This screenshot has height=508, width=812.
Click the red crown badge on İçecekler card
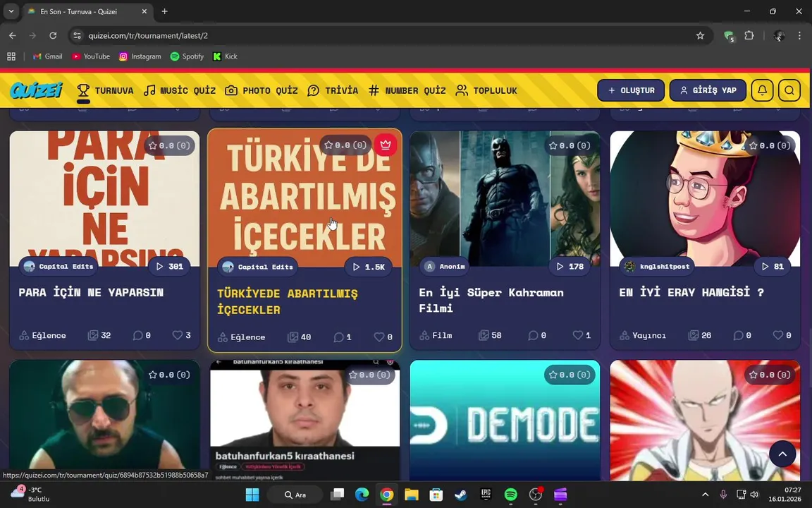(386, 145)
